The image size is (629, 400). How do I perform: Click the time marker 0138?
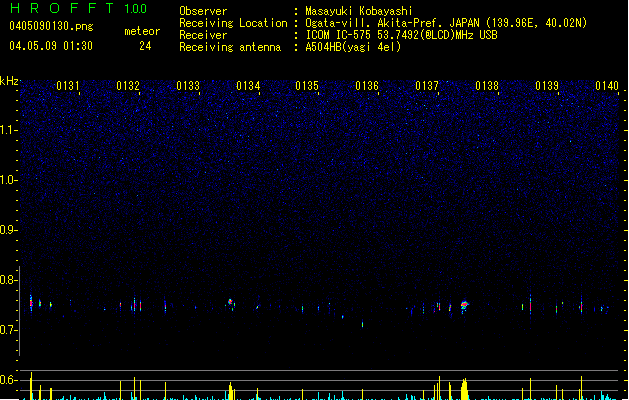[487, 86]
